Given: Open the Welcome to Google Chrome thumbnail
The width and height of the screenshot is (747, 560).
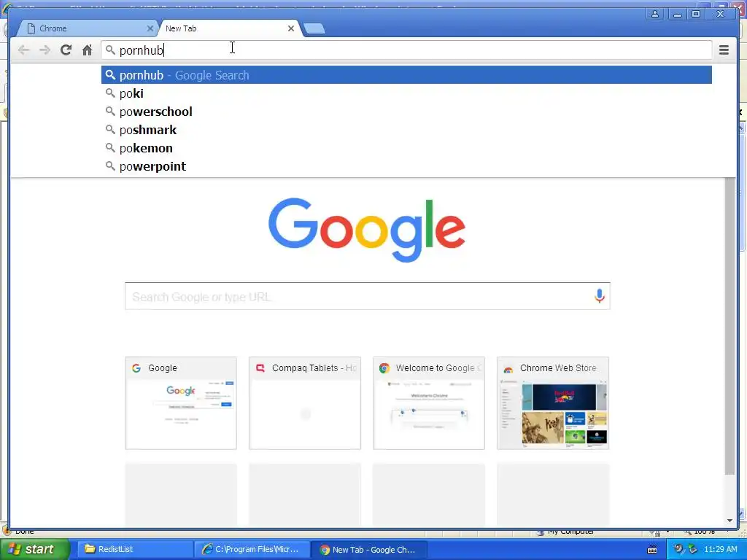Looking at the screenshot, I should coord(429,402).
